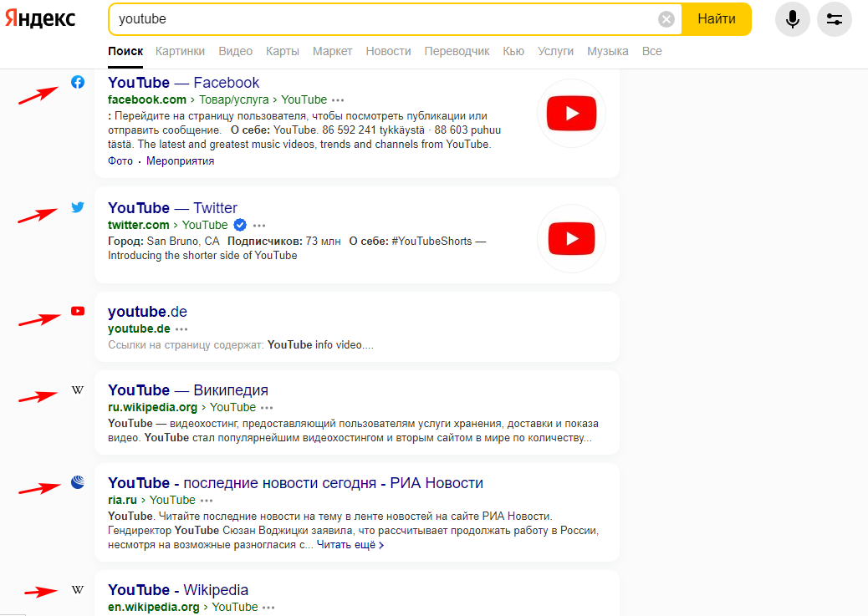Screen dimensions: 868x616
Task: Select the Поиск tab
Action: [125, 51]
